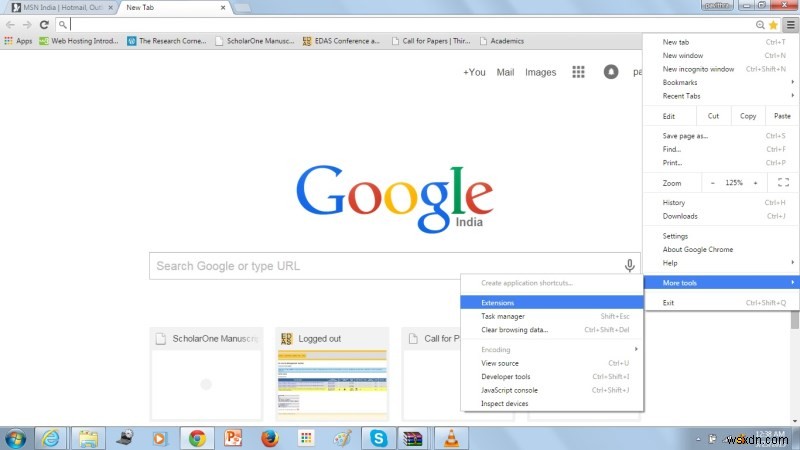Launch Internet Explorer from taskbar

click(50, 439)
